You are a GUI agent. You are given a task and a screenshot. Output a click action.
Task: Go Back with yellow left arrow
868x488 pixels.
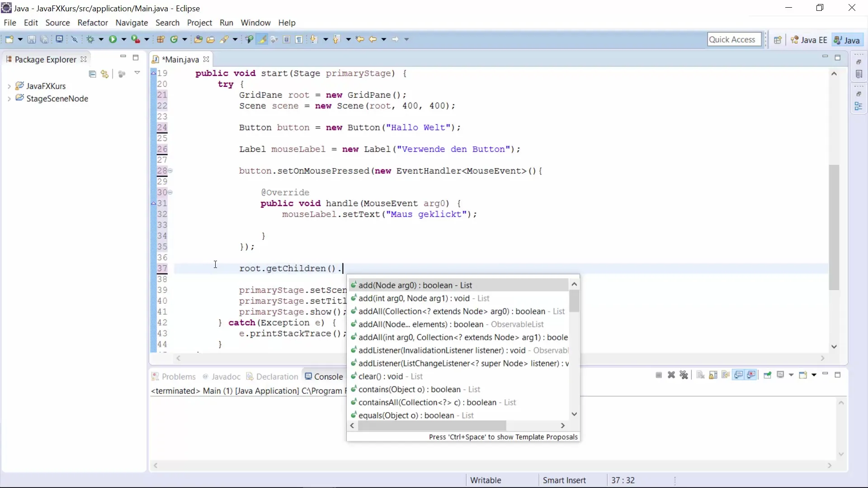point(373,39)
